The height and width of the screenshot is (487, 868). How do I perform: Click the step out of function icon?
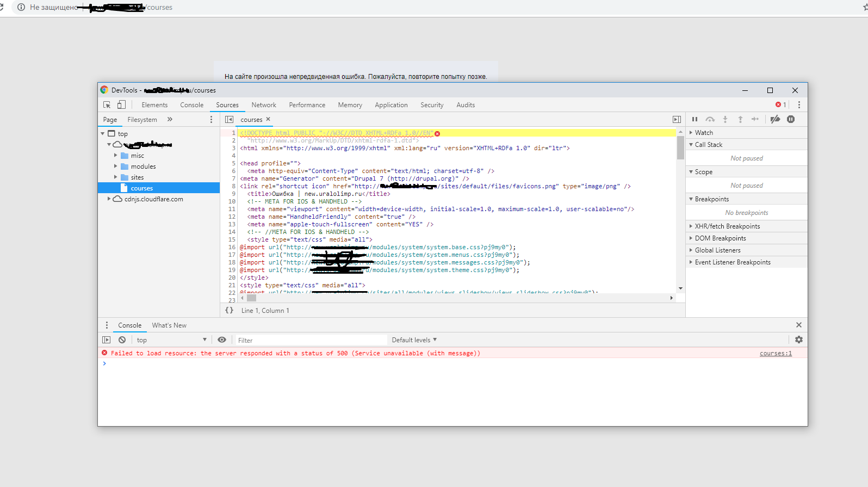click(x=740, y=119)
